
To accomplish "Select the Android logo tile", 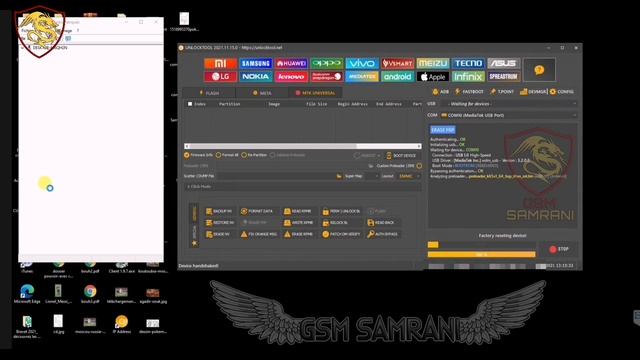I will pyautogui.click(x=397, y=76).
